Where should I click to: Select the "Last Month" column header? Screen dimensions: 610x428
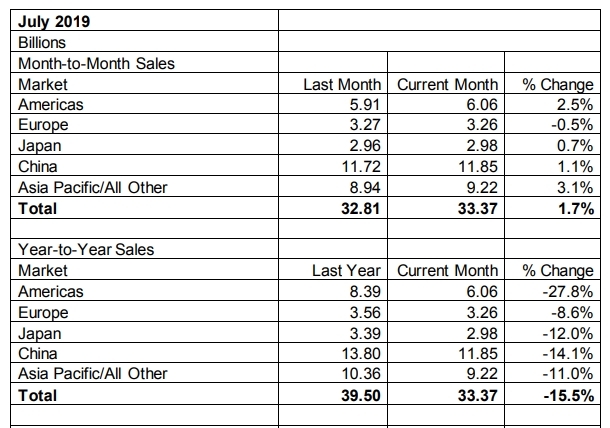point(343,83)
